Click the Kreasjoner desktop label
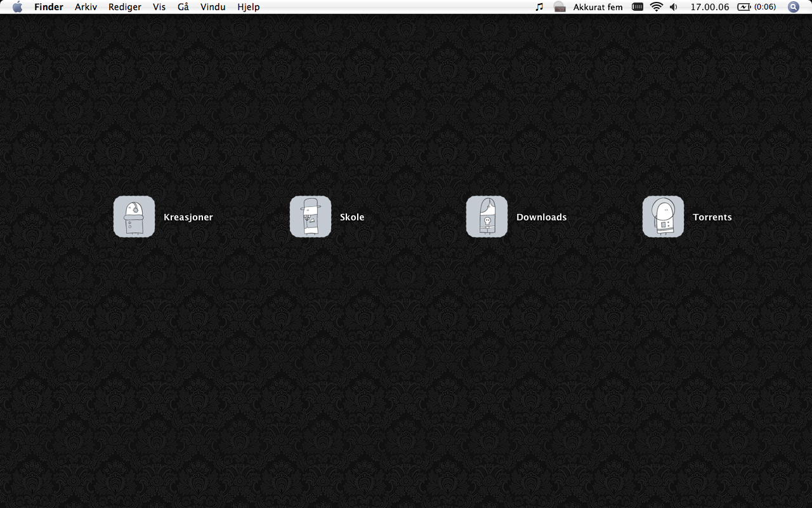The height and width of the screenshot is (508, 812). tap(188, 217)
